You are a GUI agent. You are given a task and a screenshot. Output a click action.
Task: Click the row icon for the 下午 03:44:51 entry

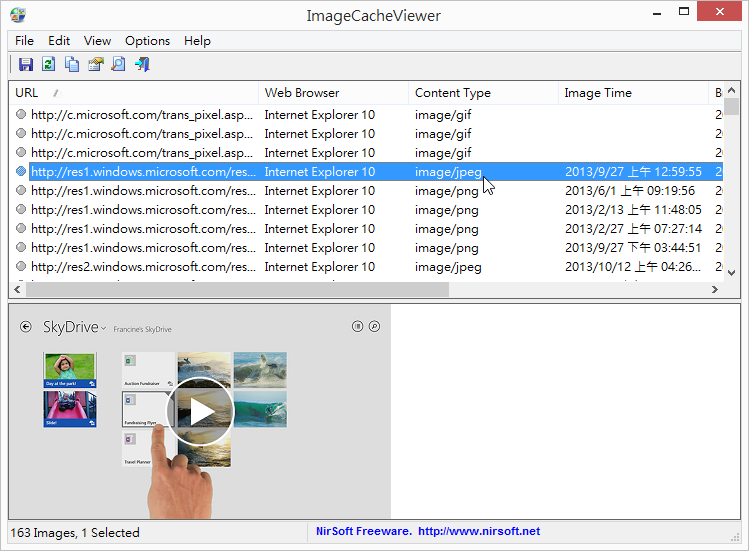point(21,248)
